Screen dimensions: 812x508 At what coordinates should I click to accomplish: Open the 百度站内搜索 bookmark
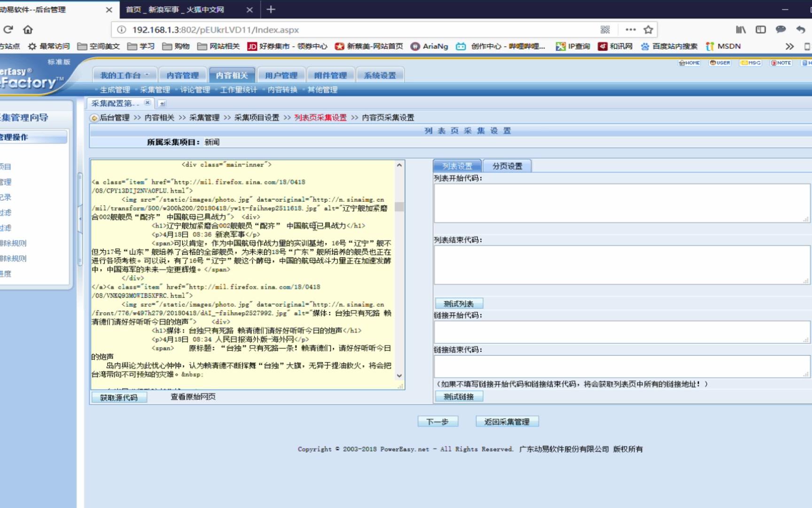tap(669, 46)
